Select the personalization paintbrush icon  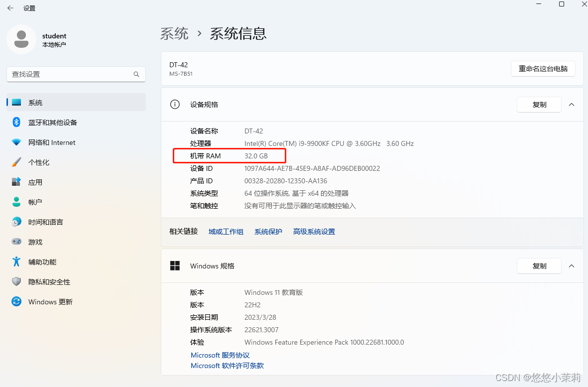coord(16,162)
